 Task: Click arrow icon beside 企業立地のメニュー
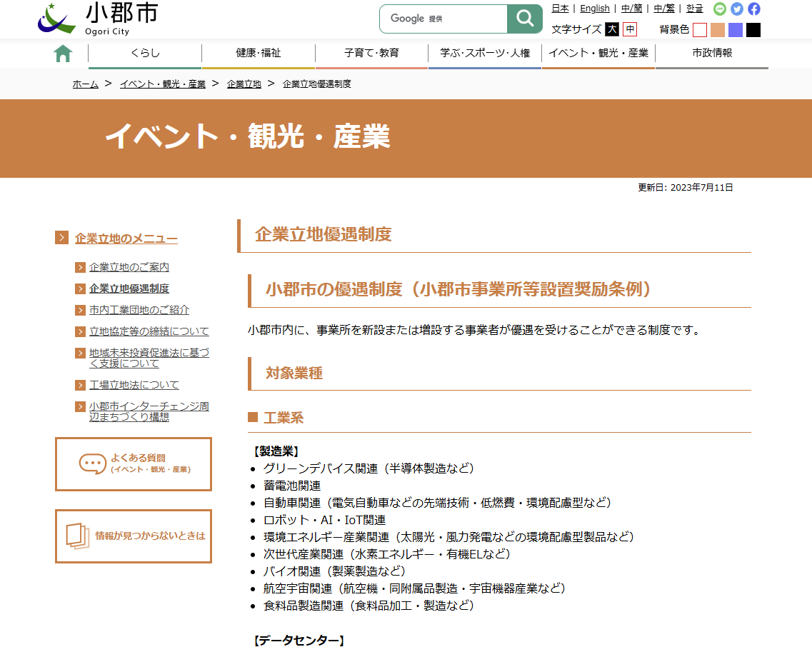click(61, 238)
